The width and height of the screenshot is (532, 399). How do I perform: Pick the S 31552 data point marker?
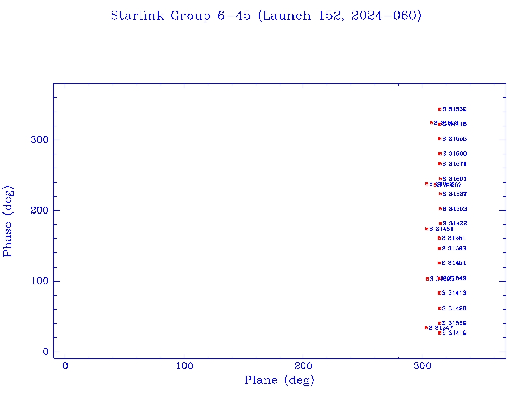click(x=440, y=209)
